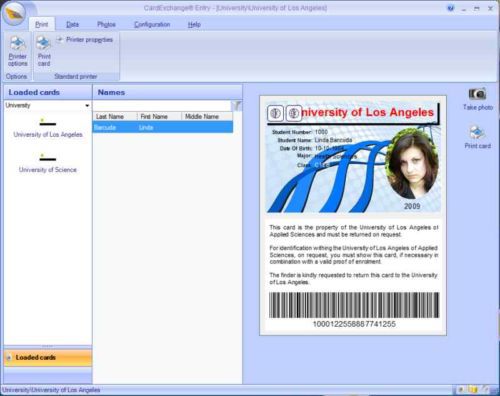Open Printer properties

coord(85,40)
